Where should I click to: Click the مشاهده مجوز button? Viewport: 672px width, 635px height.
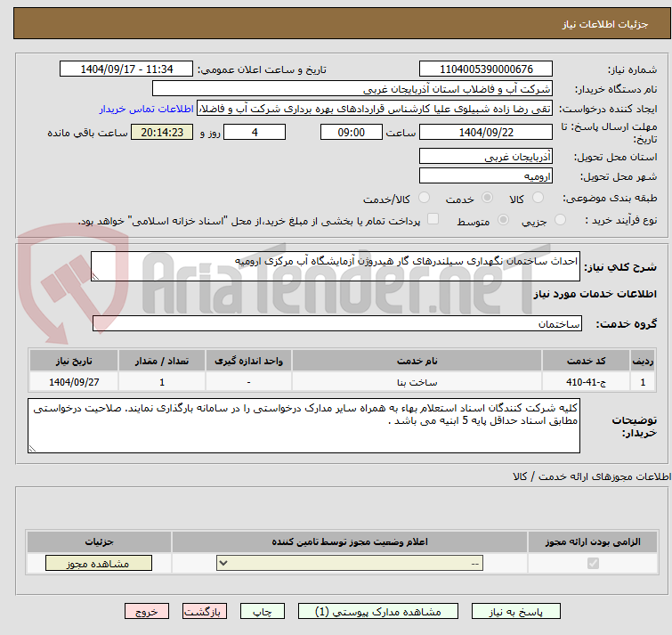99,564
